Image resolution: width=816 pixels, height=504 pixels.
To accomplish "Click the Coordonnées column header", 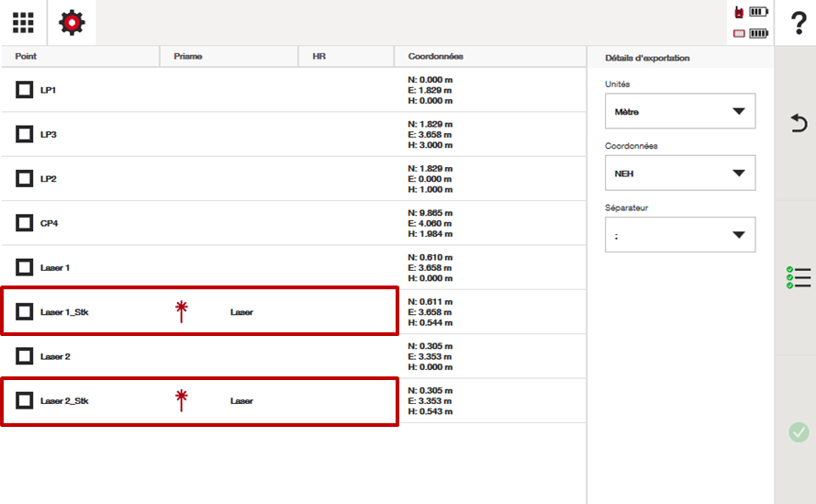I will tap(435, 56).
